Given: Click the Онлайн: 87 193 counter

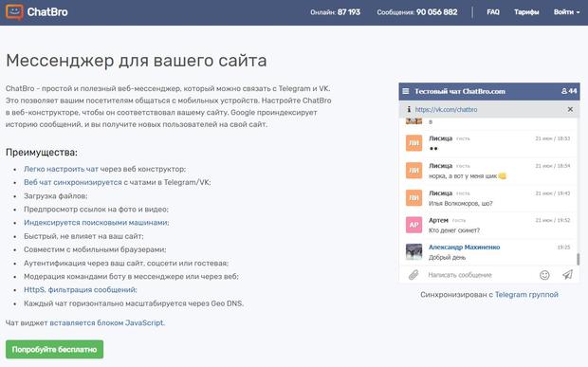Looking at the screenshot, I should click(x=335, y=12).
